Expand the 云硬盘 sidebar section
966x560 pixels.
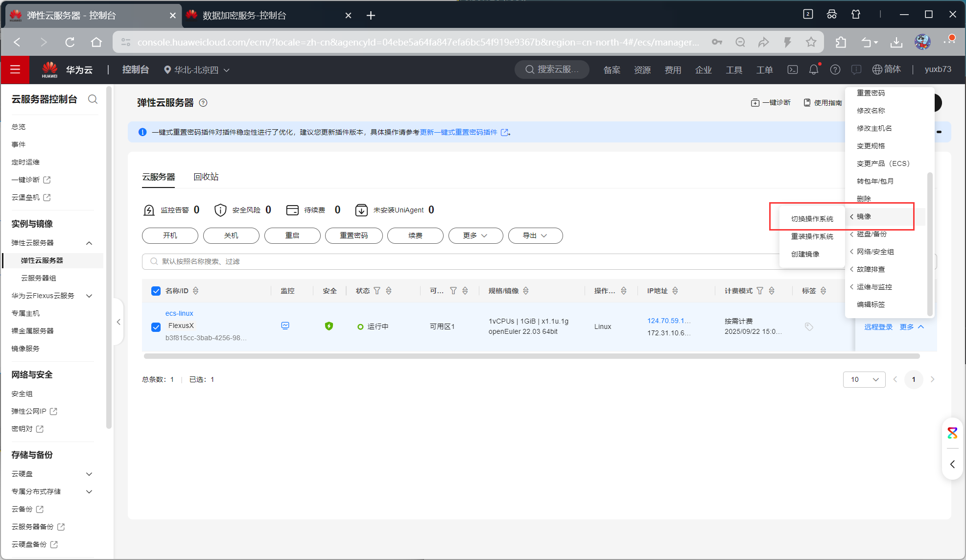point(89,474)
